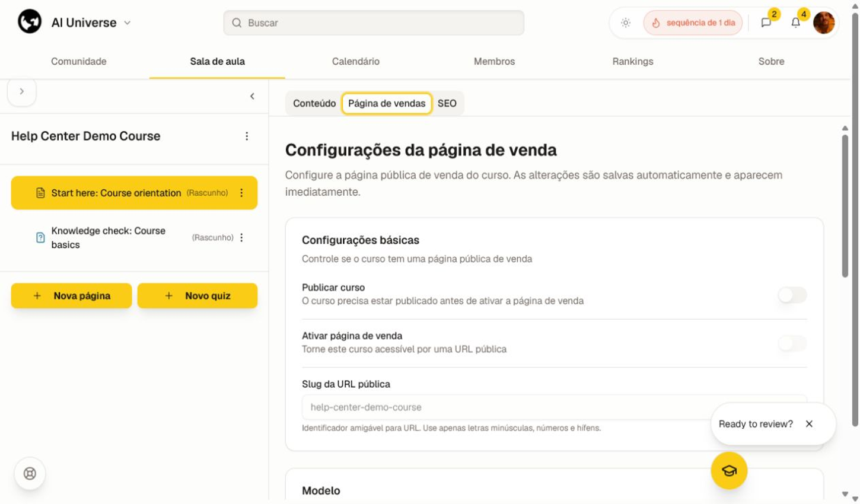Go to the Sobre tab
This screenshot has width=860, height=504.
(771, 61)
